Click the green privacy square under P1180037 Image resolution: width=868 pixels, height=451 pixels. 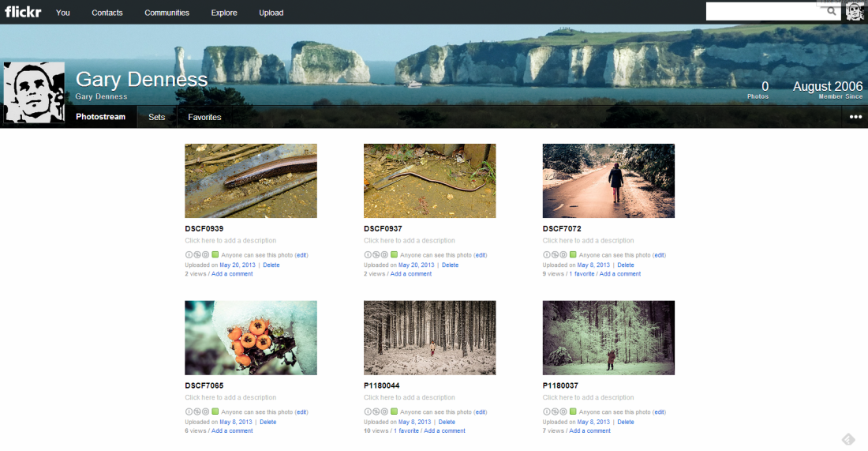(x=573, y=412)
